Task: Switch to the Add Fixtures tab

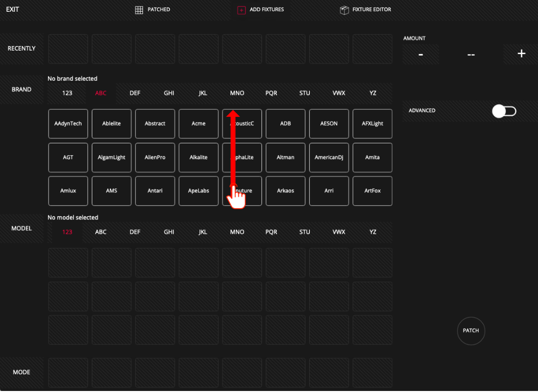Action: coord(260,10)
